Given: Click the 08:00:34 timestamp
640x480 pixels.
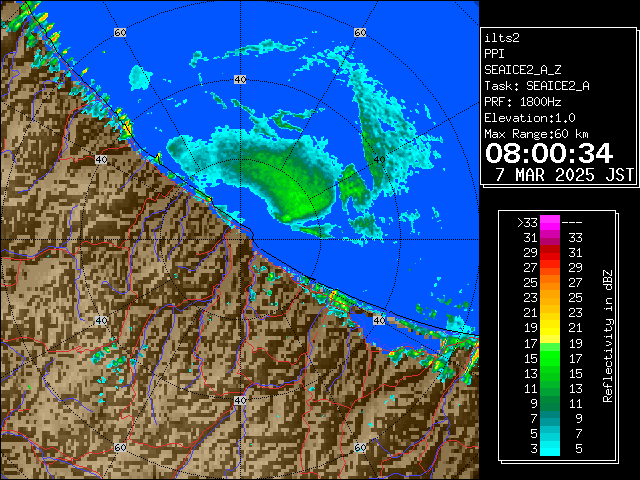Looking at the screenshot, I should pos(549,153).
